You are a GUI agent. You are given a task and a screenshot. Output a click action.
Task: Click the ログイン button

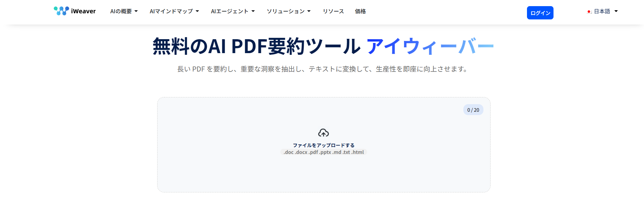pyautogui.click(x=540, y=13)
